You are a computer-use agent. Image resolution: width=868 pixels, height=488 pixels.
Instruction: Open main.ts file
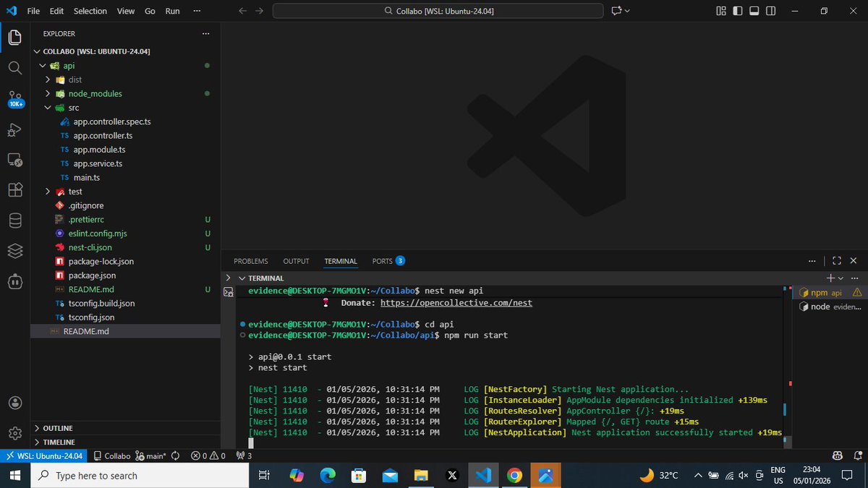coord(86,177)
